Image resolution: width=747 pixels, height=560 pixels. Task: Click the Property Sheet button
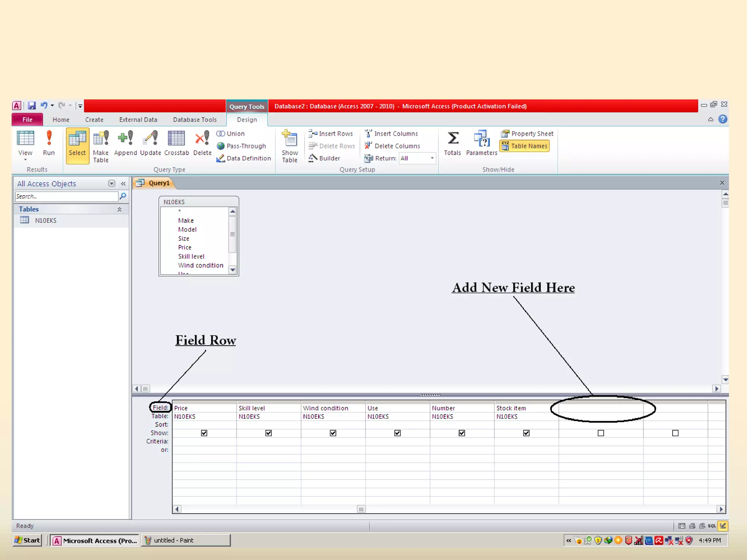(x=527, y=134)
